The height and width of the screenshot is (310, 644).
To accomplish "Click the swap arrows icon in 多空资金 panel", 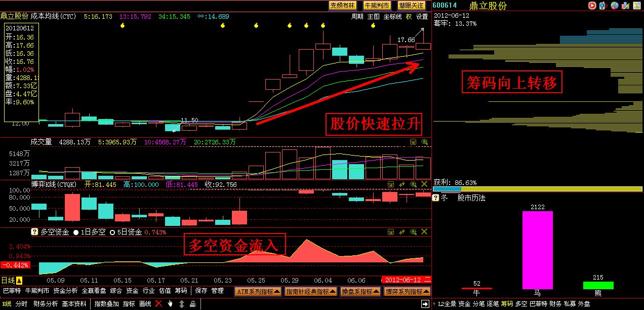I will point(402,231).
